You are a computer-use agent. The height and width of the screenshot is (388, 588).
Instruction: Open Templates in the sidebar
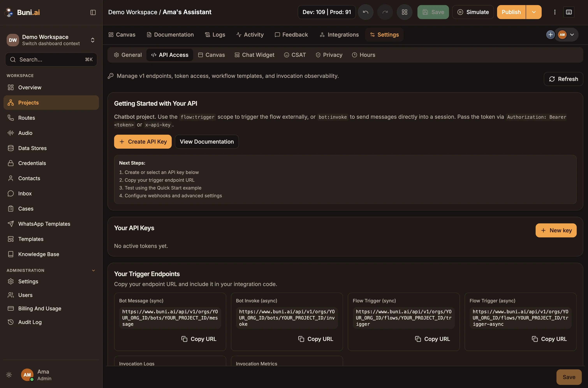(x=51, y=239)
